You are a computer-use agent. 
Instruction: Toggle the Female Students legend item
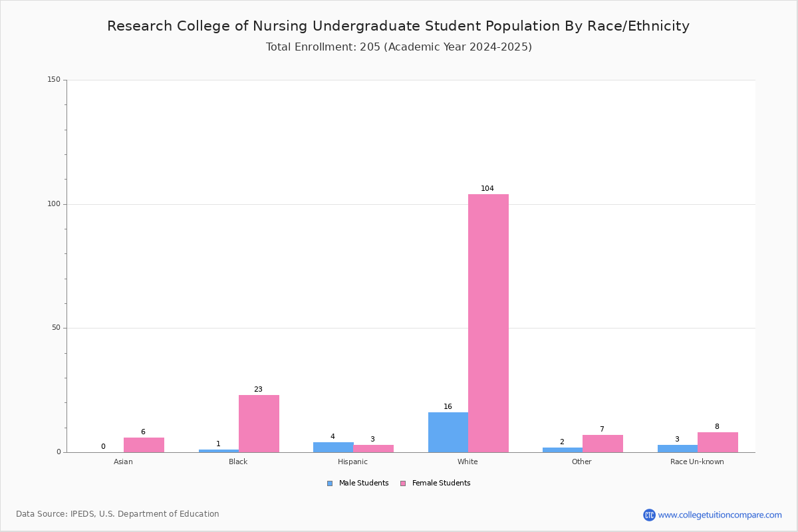click(435, 483)
